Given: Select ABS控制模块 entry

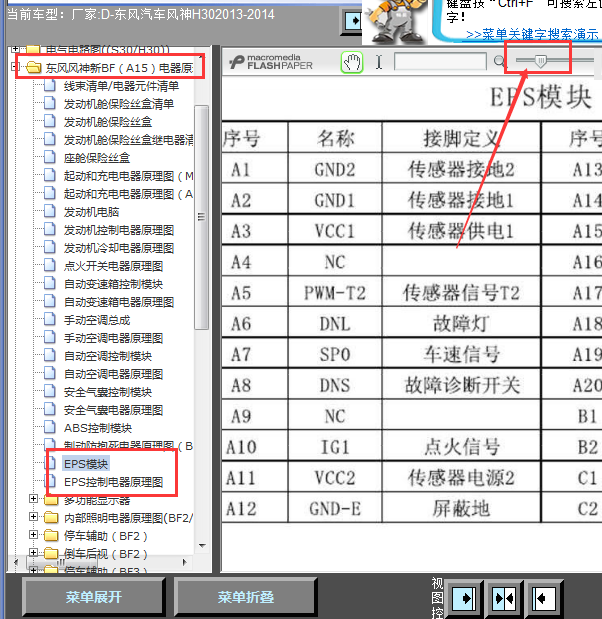Looking at the screenshot, I should [98, 428].
